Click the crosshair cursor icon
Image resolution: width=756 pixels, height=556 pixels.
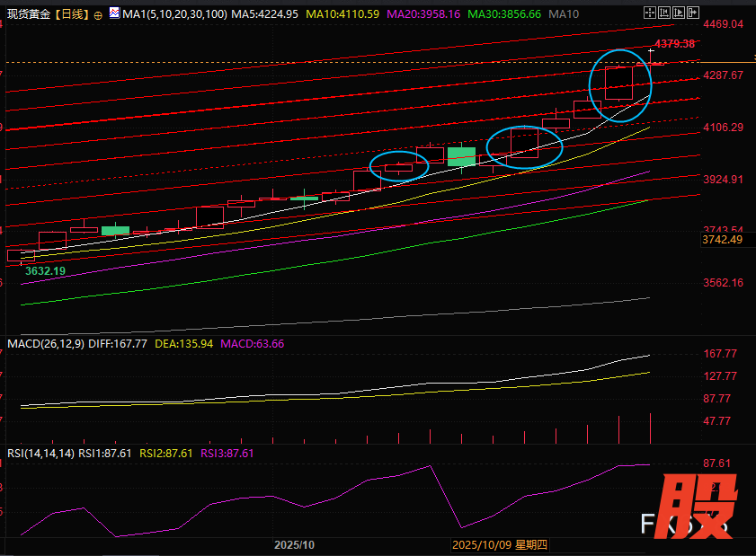pos(650,13)
